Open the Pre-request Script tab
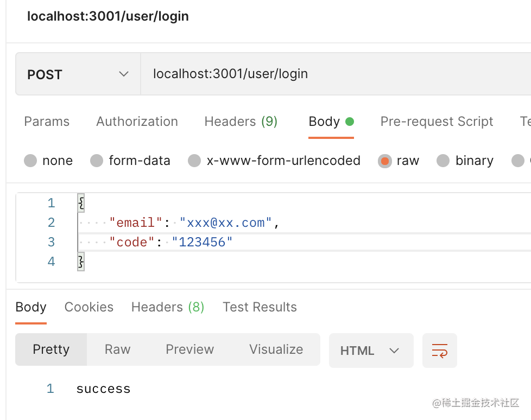Image resolution: width=531 pixels, height=420 pixels. click(437, 122)
